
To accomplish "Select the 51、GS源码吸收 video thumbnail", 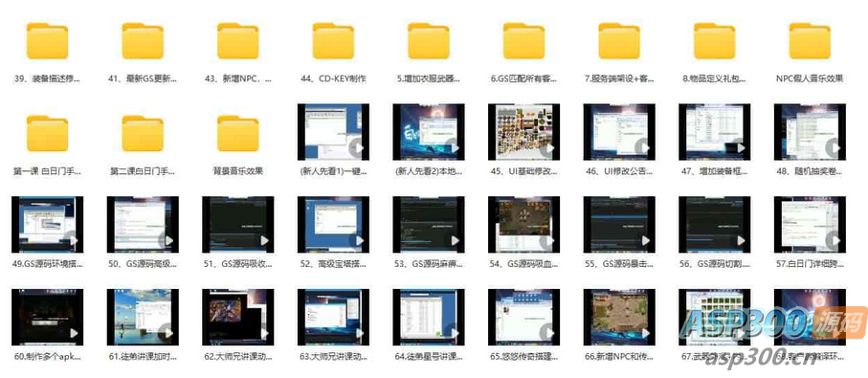I will (238, 224).
